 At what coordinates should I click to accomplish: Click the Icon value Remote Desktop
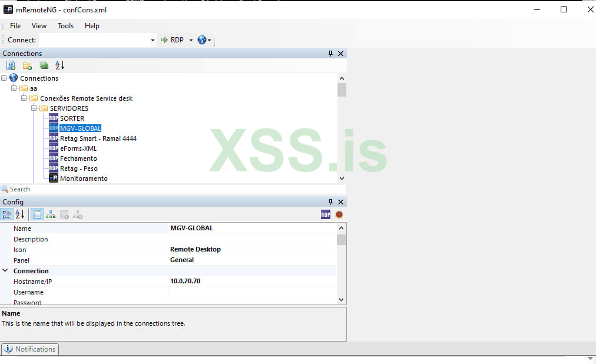[196, 249]
